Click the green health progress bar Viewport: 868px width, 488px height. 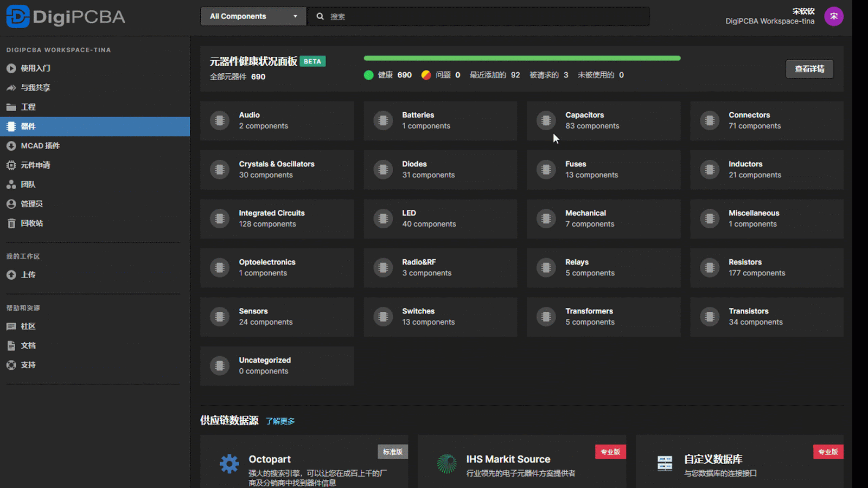[522, 58]
